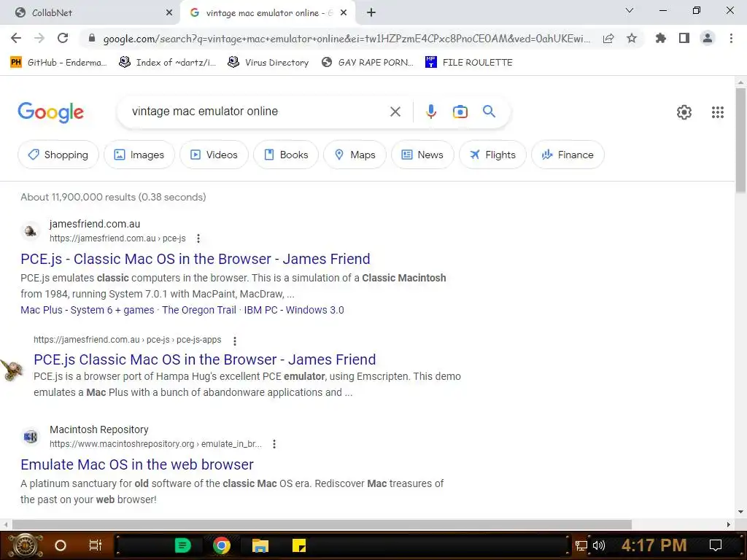
Task: Click the horizontal scrollbar right arrow
Action: click(x=729, y=524)
